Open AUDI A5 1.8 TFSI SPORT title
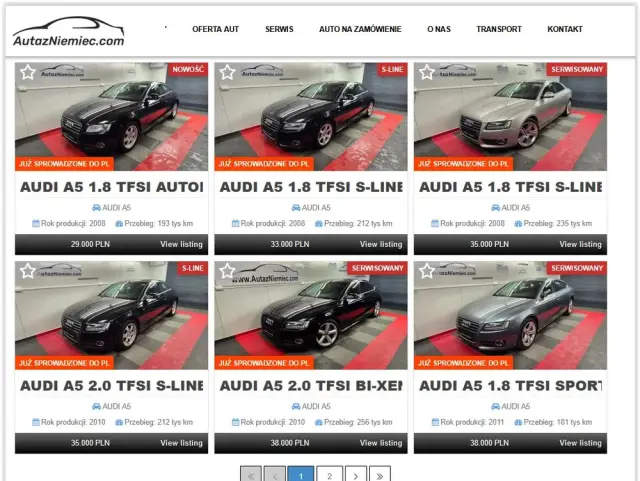The height and width of the screenshot is (481, 640). coord(511,386)
